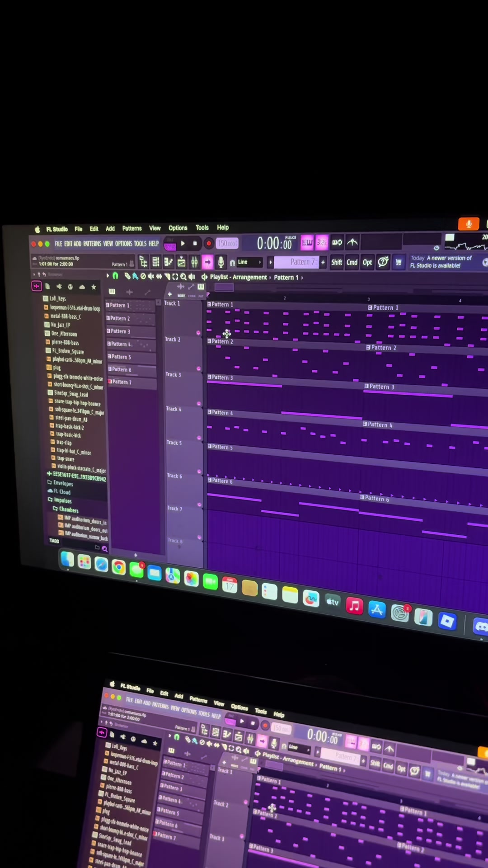Toggle the mute dot of Track 1 on the monitor
488x868 pixels.
click(198, 333)
